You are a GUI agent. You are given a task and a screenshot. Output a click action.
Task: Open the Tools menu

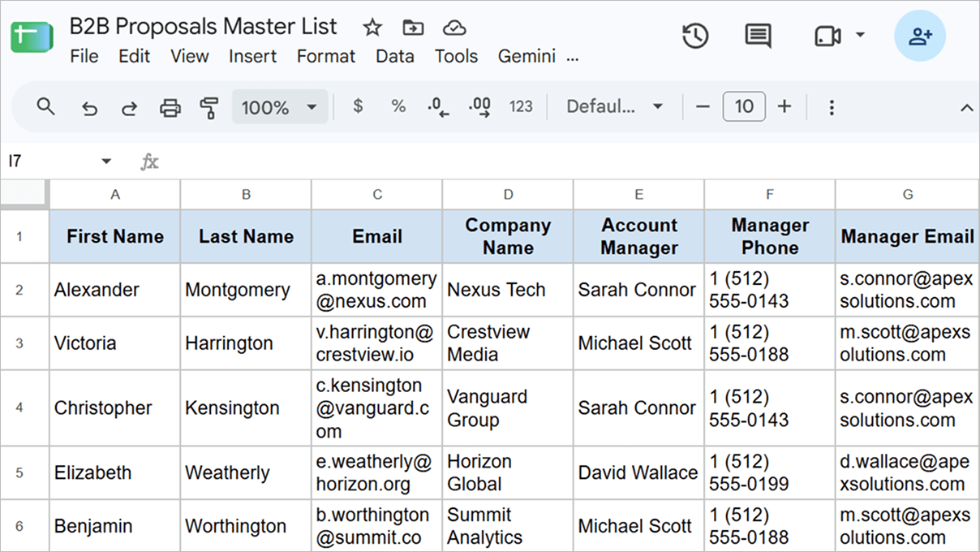456,56
